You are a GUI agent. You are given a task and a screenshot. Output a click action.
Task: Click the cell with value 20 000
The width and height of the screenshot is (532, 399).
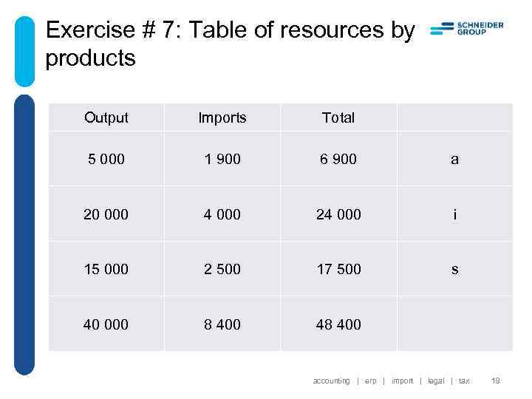(x=106, y=214)
